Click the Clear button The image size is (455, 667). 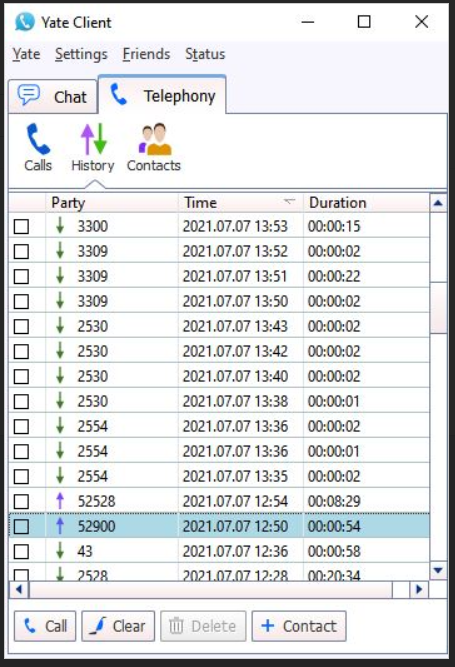point(118,626)
